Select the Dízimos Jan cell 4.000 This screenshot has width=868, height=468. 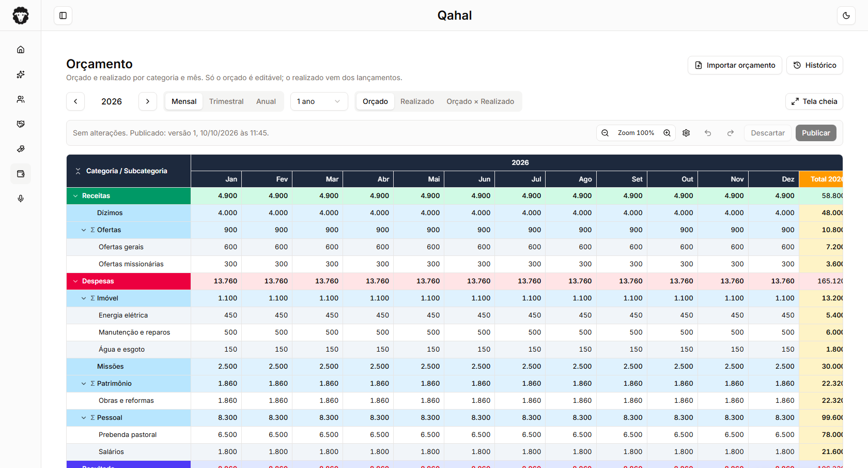pos(216,213)
